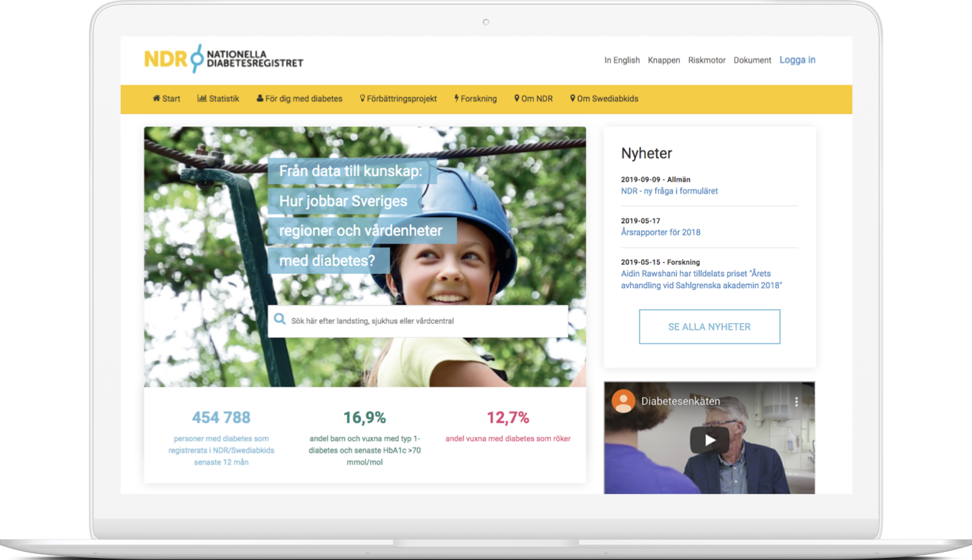Click the Nyheter heading
972x560 pixels.
(x=647, y=153)
